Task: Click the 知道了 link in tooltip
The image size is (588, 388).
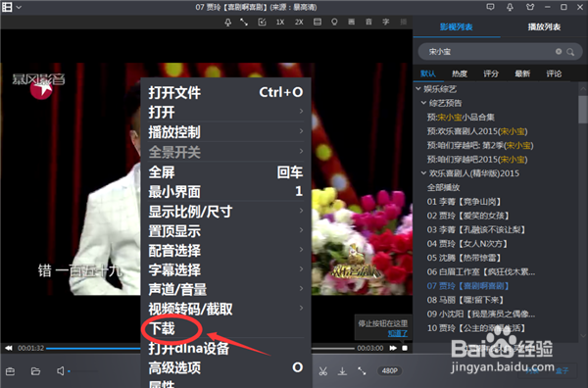Action: pos(398,333)
